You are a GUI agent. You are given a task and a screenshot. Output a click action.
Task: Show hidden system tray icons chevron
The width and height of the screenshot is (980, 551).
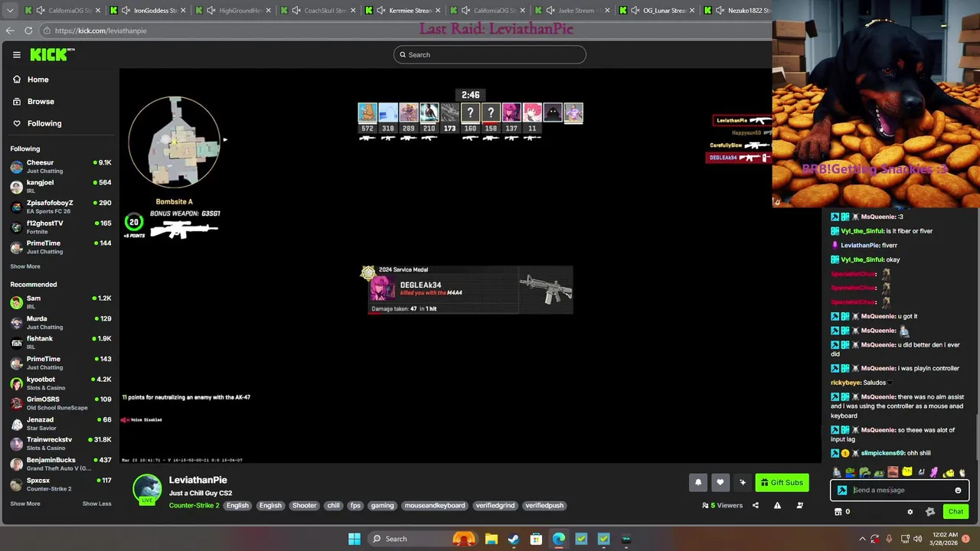click(861, 539)
